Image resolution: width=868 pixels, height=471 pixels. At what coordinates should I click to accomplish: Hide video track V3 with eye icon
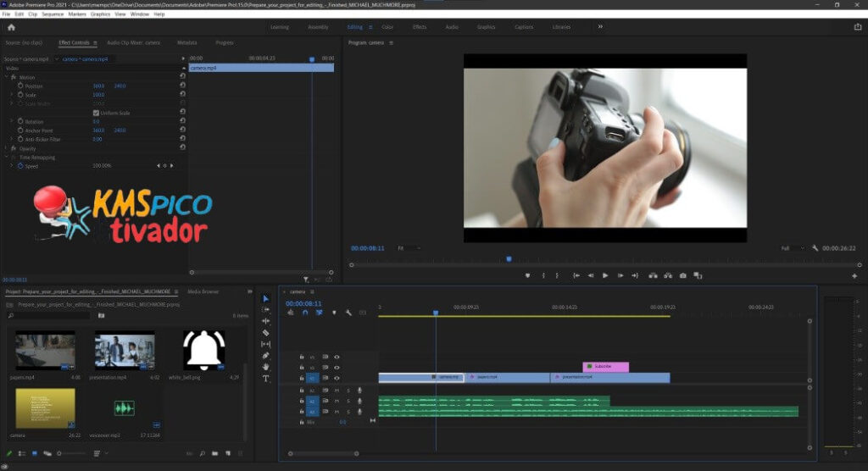[x=337, y=357]
